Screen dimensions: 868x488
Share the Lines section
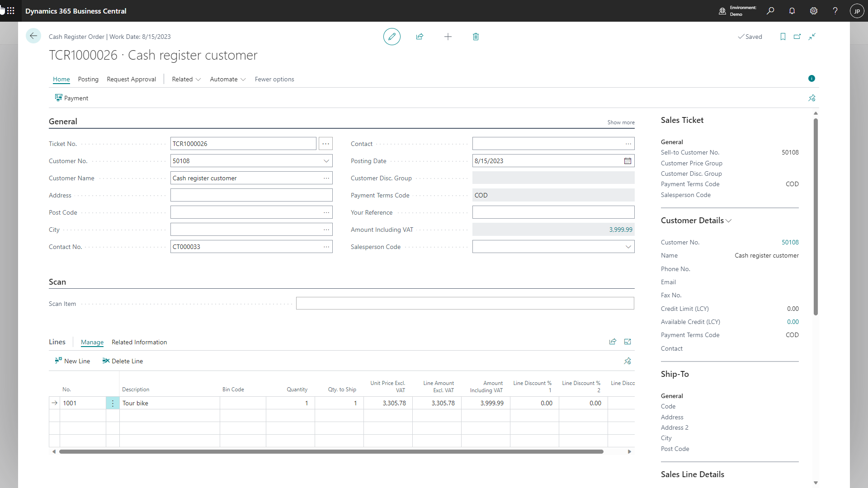coord(613,342)
